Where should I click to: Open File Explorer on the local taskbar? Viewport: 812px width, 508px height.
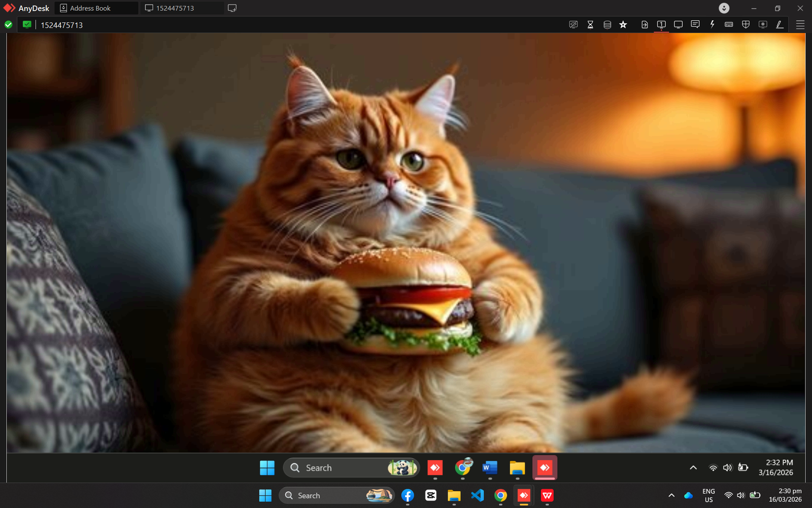(454, 495)
